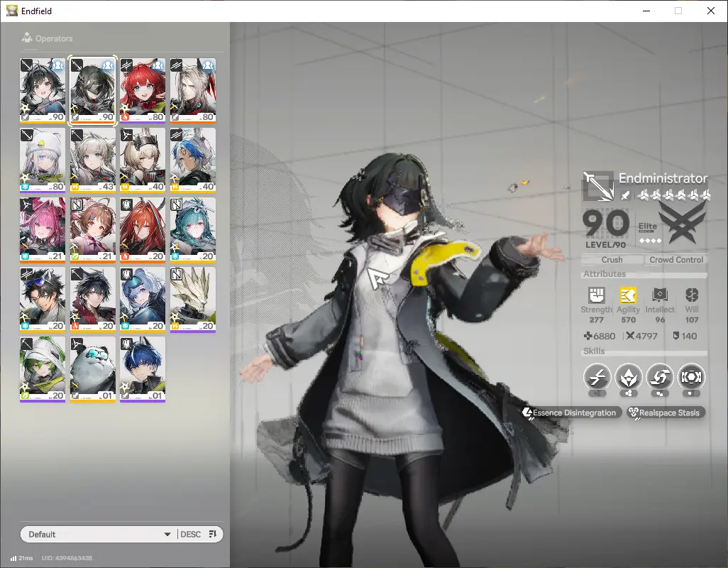Open the Default sort dropdown
The width and height of the screenshot is (728, 568).
pyautogui.click(x=98, y=535)
